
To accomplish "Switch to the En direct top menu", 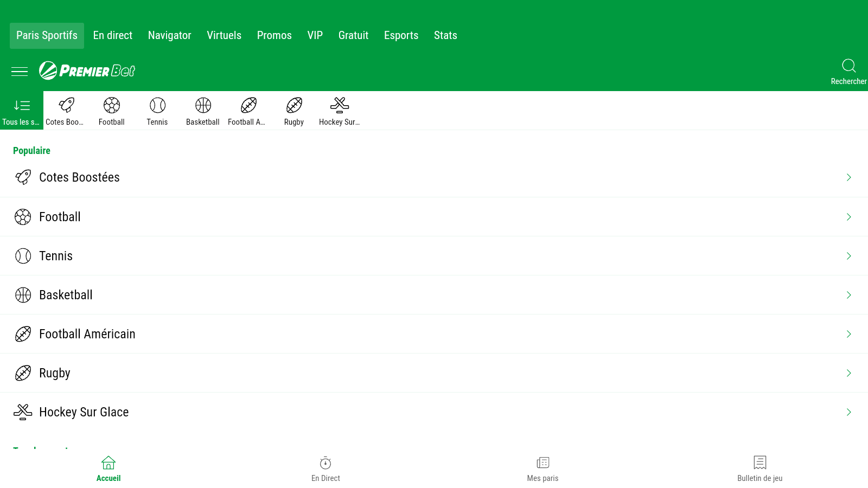I will (x=113, y=35).
